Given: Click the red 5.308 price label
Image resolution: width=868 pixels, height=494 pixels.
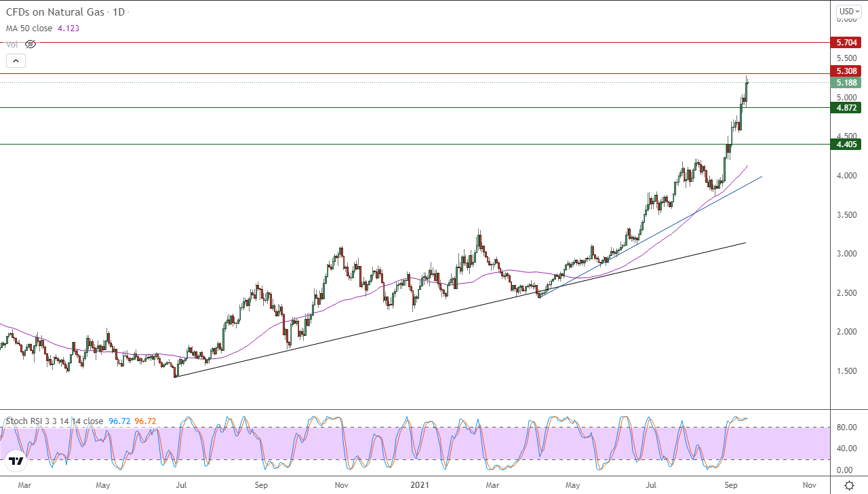Looking at the screenshot, I should click(x=847, y=71).
